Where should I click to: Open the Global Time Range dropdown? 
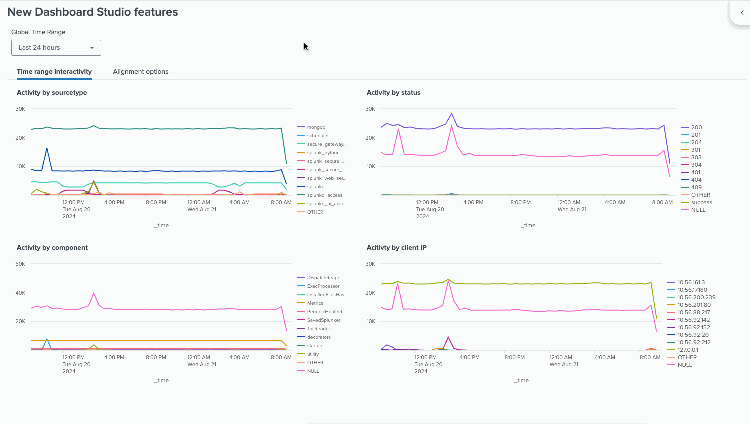click(56, 47)
